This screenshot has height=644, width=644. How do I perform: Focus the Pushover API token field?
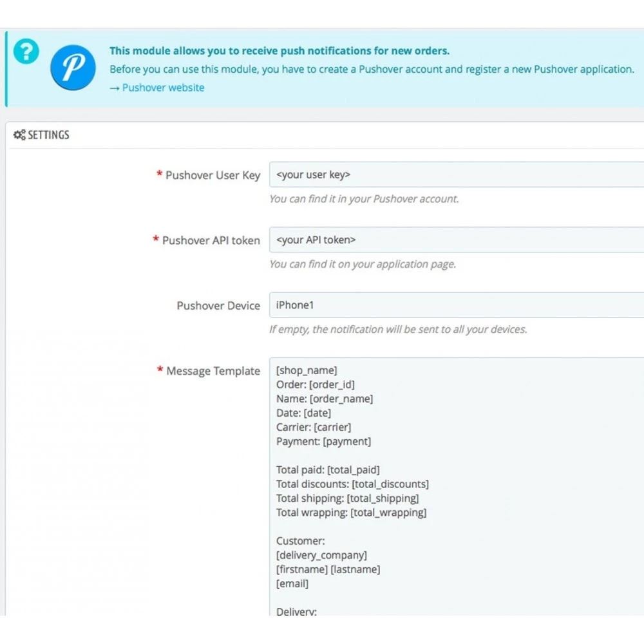coord(457,240)
